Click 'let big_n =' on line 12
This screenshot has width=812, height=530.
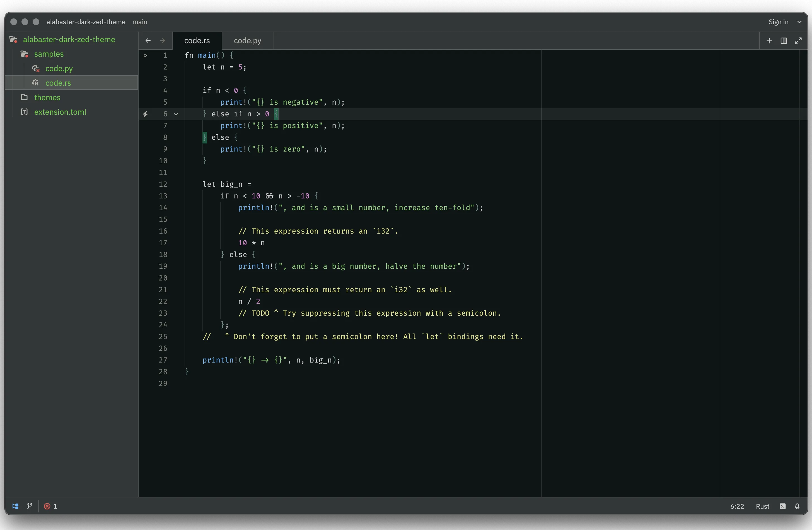click(x=227, y=184)
